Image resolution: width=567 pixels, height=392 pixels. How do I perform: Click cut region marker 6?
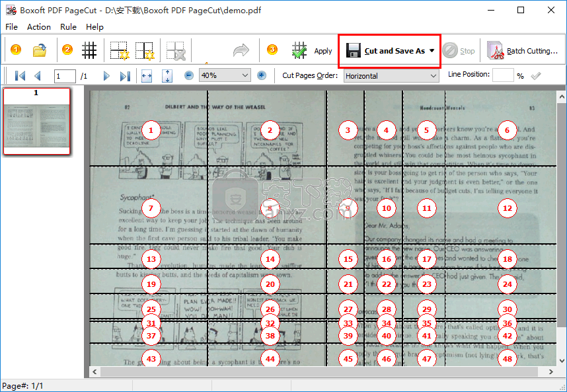point(507,130)
